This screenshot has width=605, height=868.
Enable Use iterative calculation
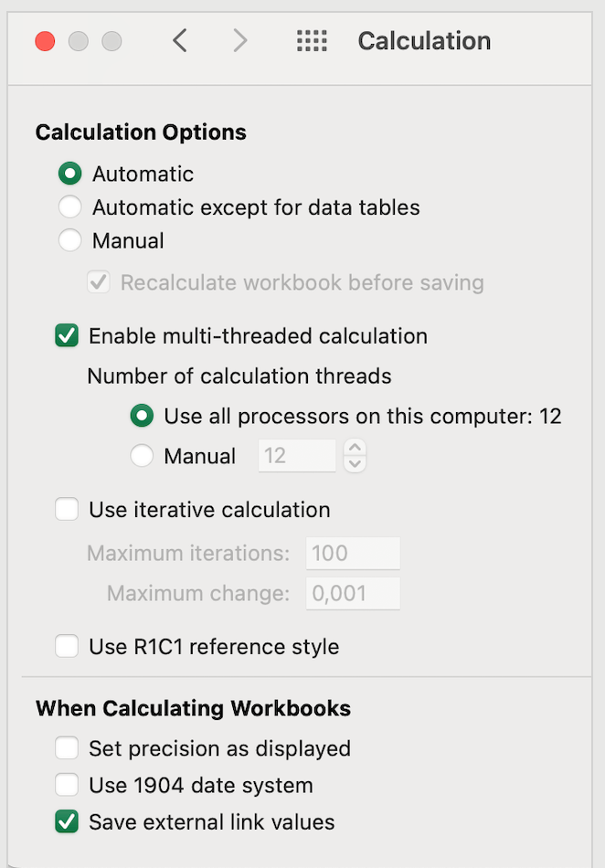click(x=67, y=510)
